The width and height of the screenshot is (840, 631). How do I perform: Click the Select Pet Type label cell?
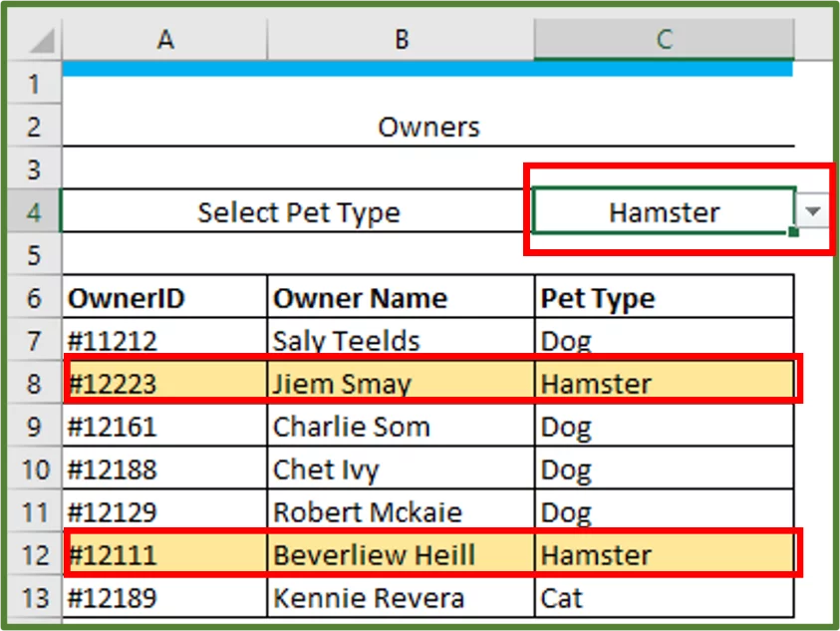pyautogui.click(x=298, y=211)
